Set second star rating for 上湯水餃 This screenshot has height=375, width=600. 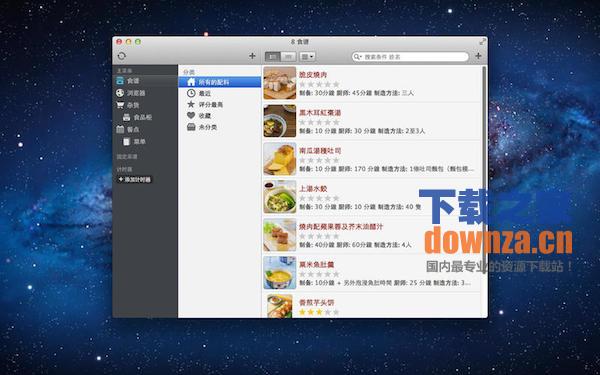[x=311, y=198]
